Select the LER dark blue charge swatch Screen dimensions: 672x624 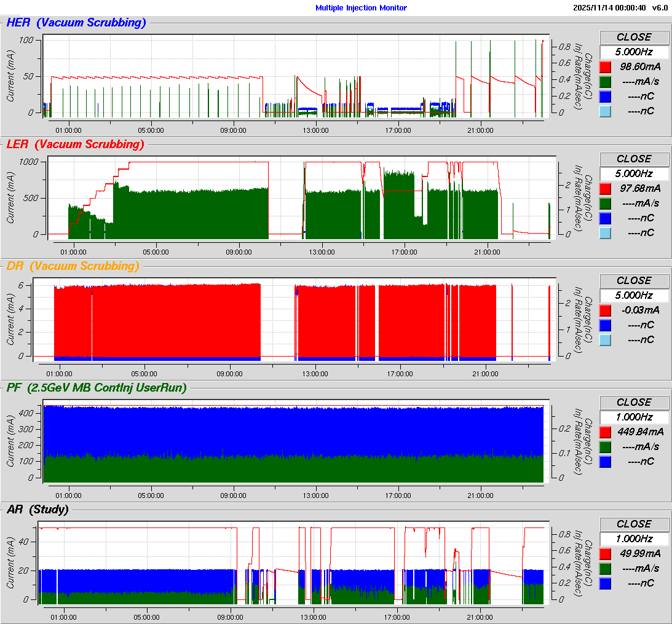[605, 218]
